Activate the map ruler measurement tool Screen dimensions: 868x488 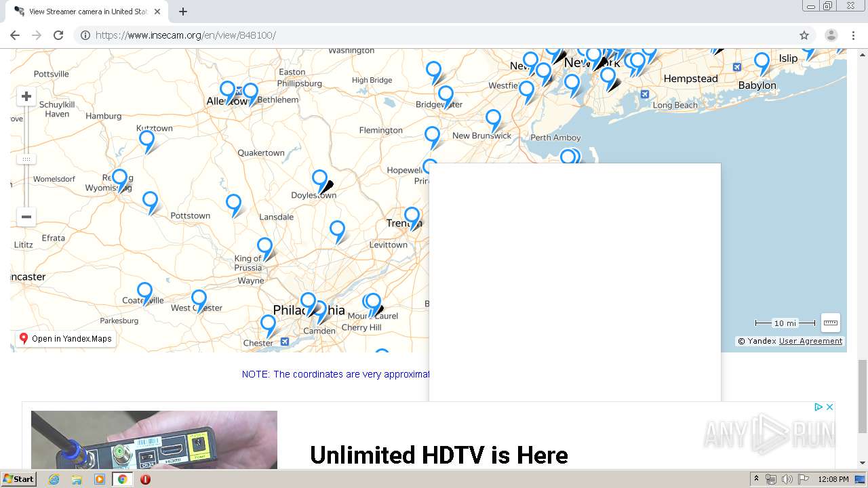[831, 323]
